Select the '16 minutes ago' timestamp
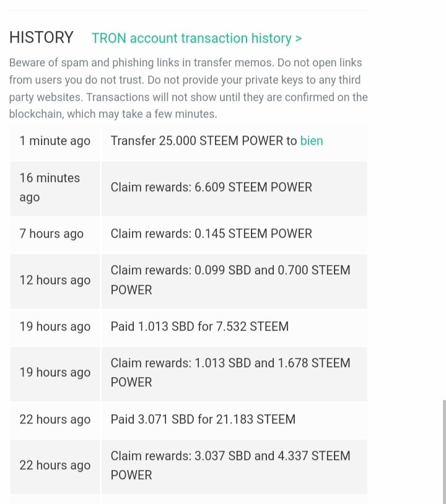 pos(50,187)
